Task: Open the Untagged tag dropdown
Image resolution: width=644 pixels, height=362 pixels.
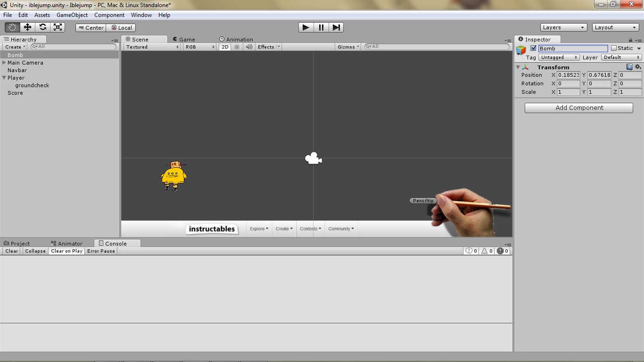Action: coord(559,58)
